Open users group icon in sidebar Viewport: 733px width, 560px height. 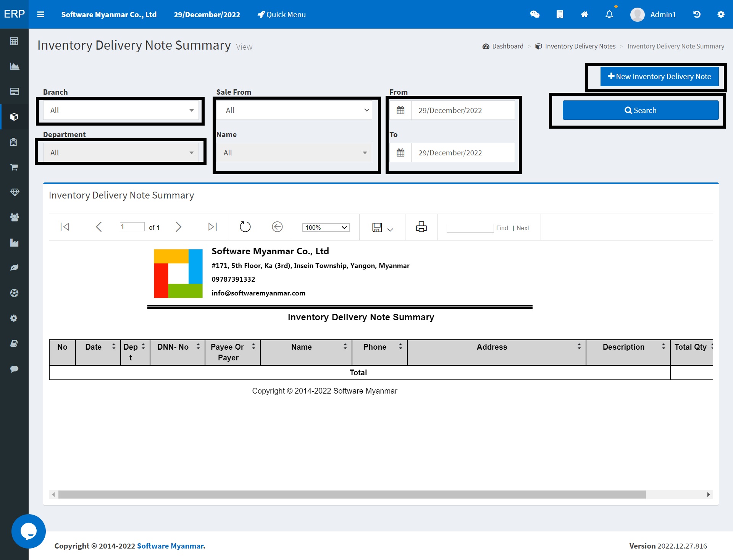pyautogui.click(x=14, y=218)
